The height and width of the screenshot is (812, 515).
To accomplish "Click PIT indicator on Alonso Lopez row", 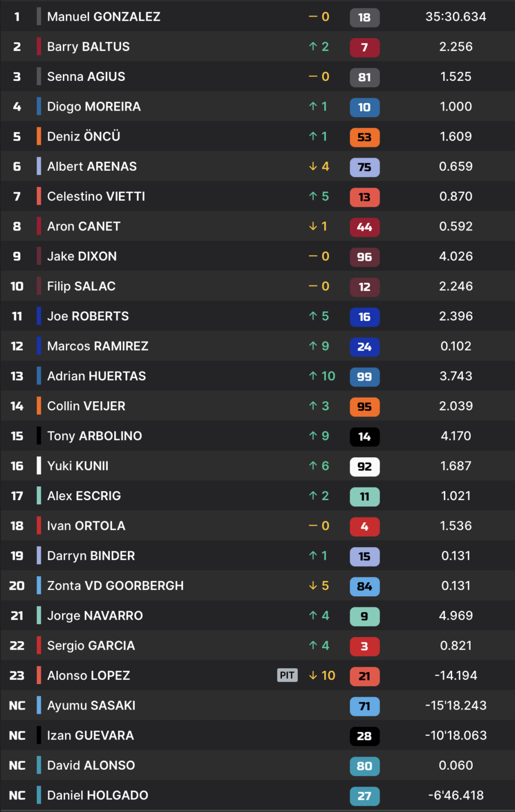I will point(287,675).
